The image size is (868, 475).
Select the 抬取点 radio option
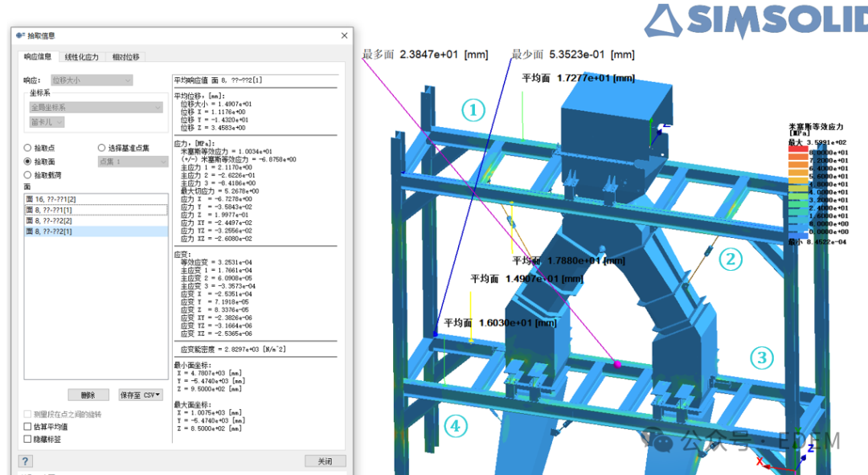click(x=28, y=148)
